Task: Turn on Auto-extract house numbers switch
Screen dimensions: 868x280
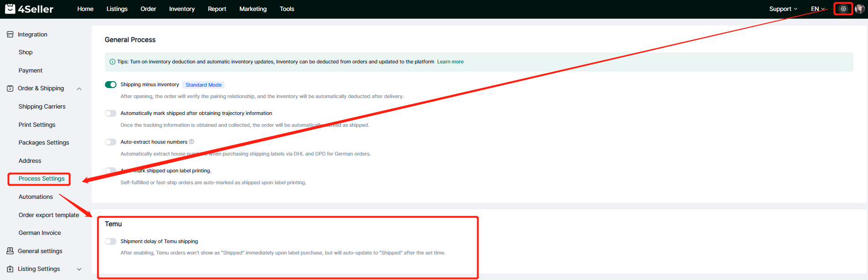Action: click(x=110, y=142)
